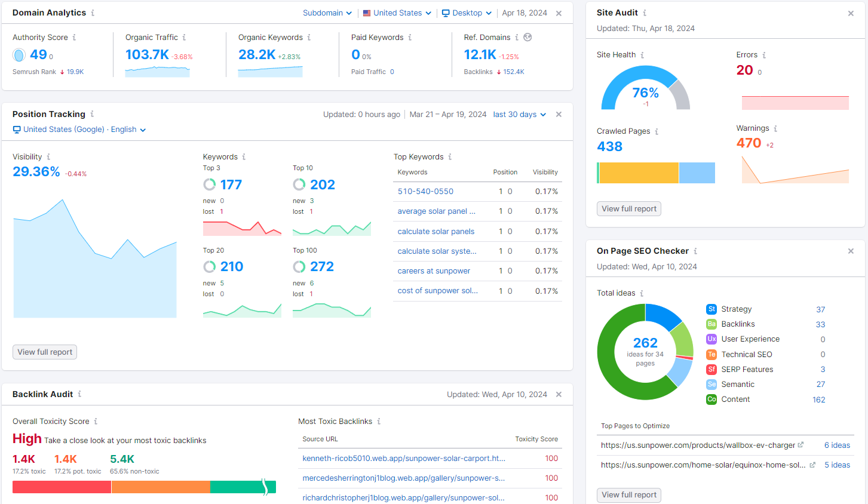The height and width of the screenshot is (504, 868).
Task: Click the info icon next to Site Health
Action: [x=642, y=55]
